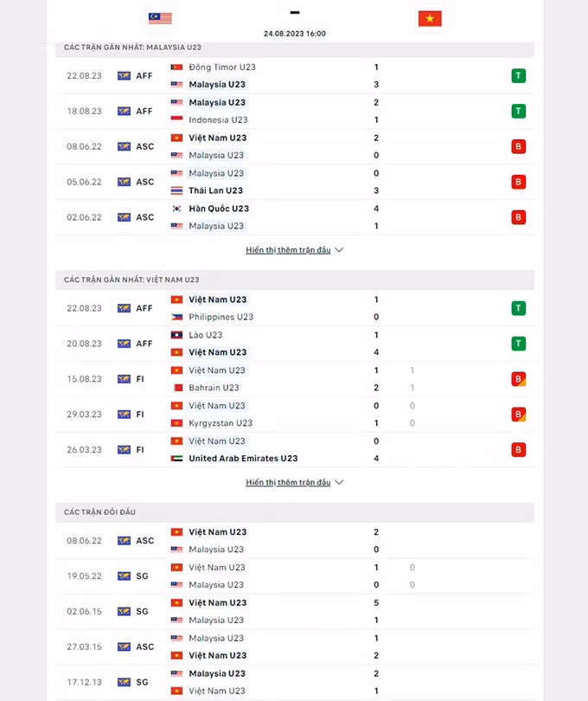Open head-to-head match dated 02.06.15
The image size is (588, 701).
(294, 611)
